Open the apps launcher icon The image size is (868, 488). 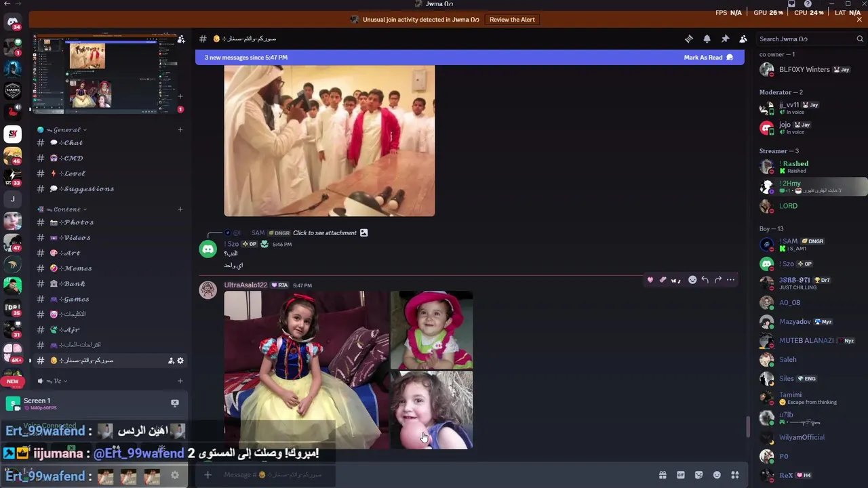coord(735,475)
